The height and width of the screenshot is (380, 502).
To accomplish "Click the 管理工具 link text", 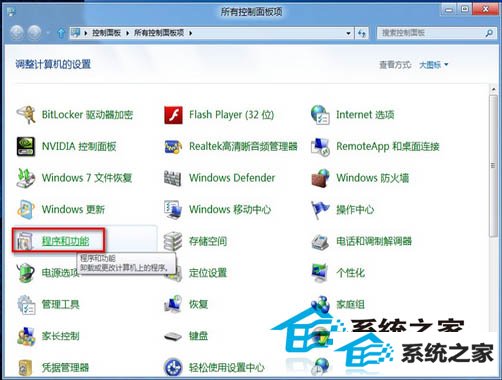I will [61, 304].
